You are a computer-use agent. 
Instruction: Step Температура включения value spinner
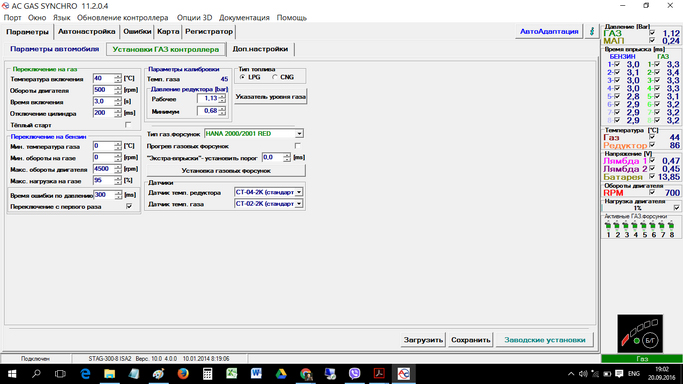pyautogui.click(x=118, y=79)
